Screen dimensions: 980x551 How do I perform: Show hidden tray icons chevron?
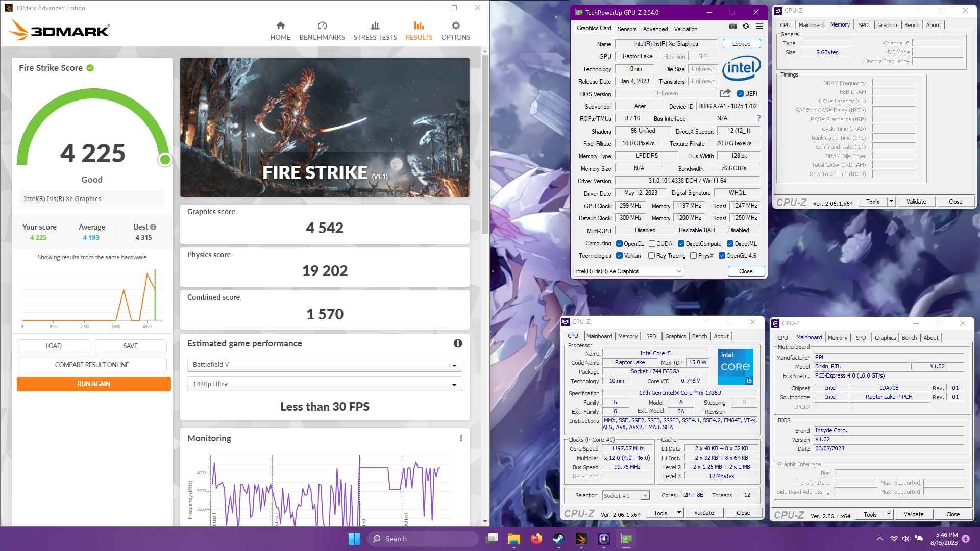pos(879,539)
